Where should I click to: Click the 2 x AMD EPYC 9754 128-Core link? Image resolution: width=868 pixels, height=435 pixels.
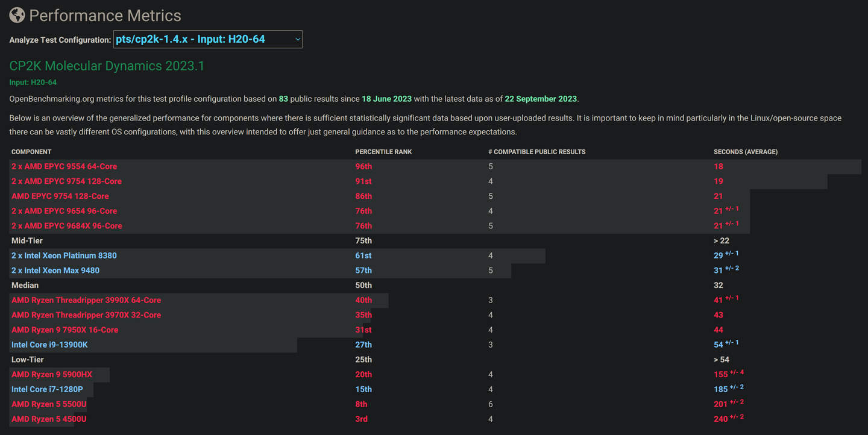point(66,181)
